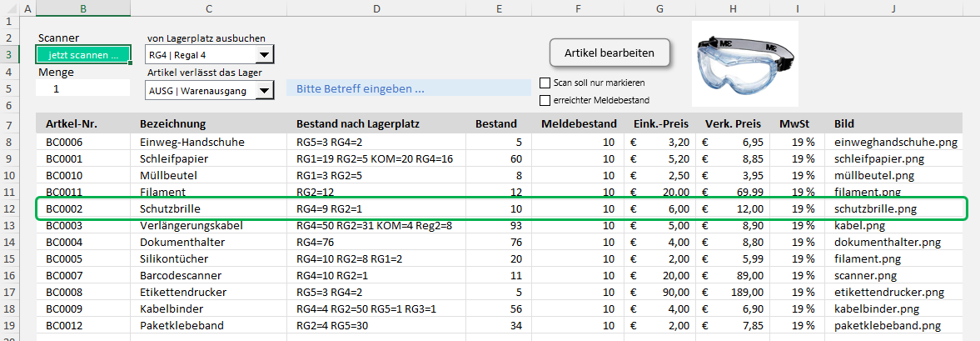
Task: Select article number BC0006 cell
Action: point(64,143)
